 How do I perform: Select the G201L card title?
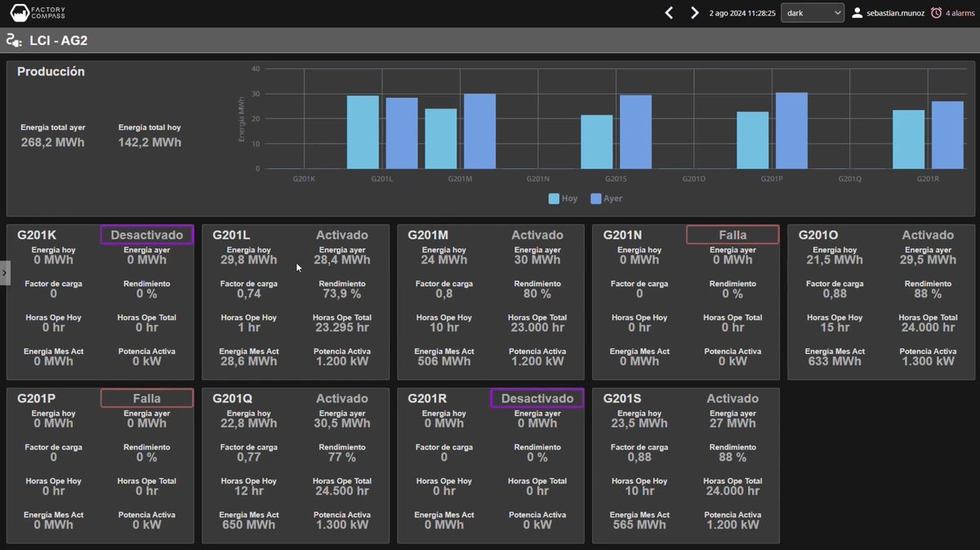click(232, 235)
